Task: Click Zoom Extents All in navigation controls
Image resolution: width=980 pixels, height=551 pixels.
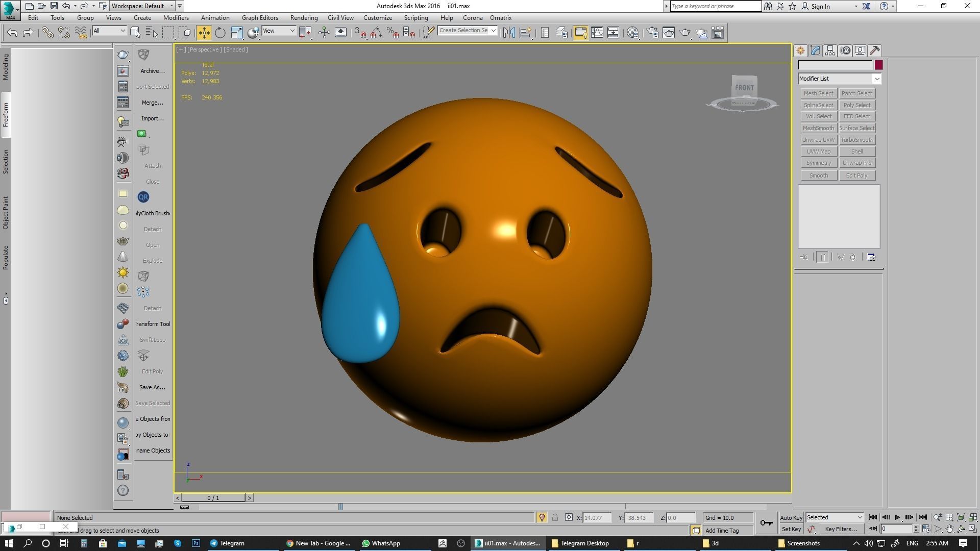Action: pos(973,517)
